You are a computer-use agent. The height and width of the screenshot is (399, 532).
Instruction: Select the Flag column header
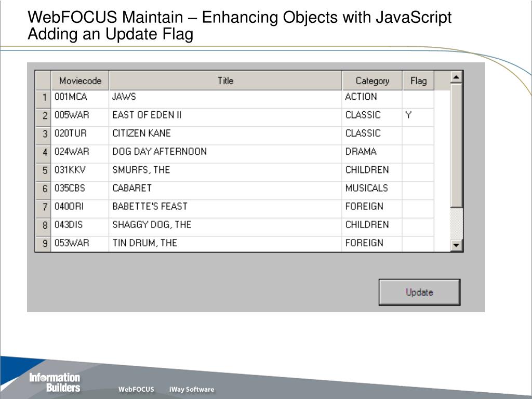tap(418, 81)
